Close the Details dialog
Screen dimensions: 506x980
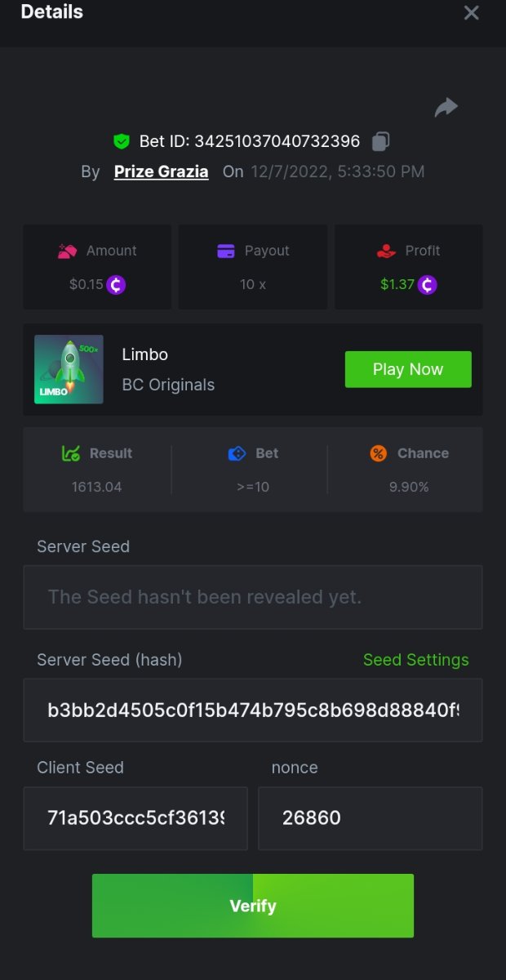click(471, 13)
